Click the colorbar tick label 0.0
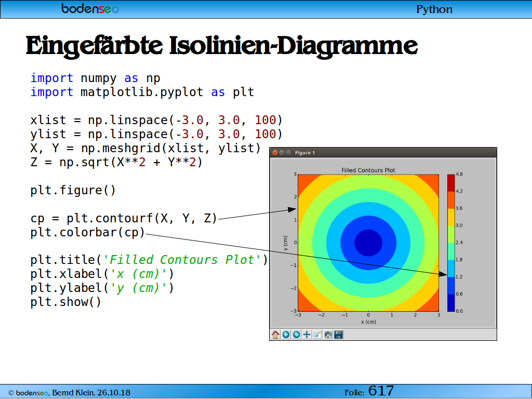The width and height of the screenshot is (532, 399). coord(459,311)
